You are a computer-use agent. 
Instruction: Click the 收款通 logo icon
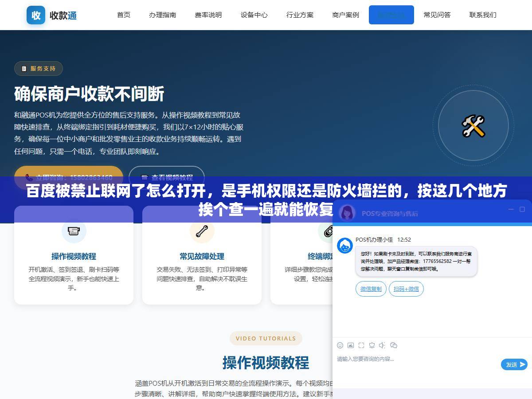pyautogui.click(x=36, y=15)
